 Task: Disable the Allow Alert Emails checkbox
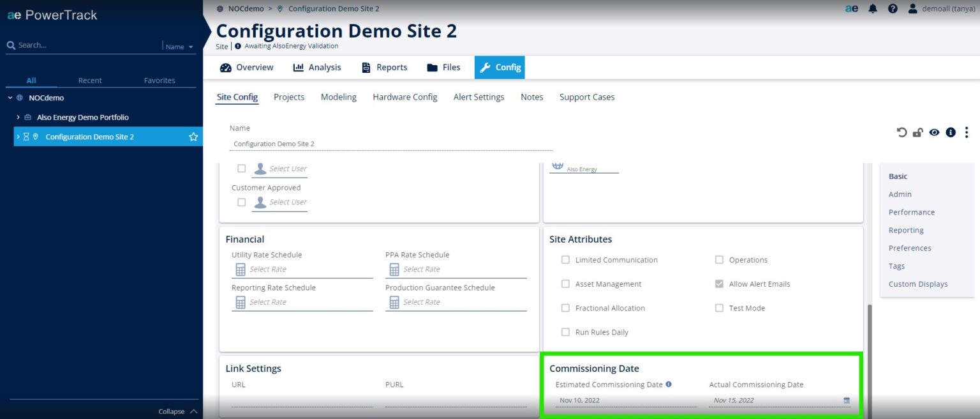pyautogui.click(x=719, y=284)
